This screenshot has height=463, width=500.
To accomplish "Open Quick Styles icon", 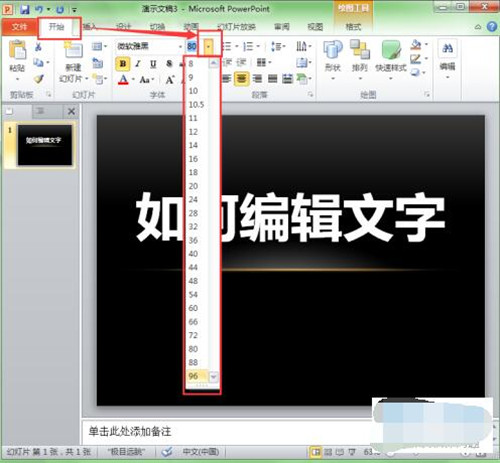I will [391, 50].
